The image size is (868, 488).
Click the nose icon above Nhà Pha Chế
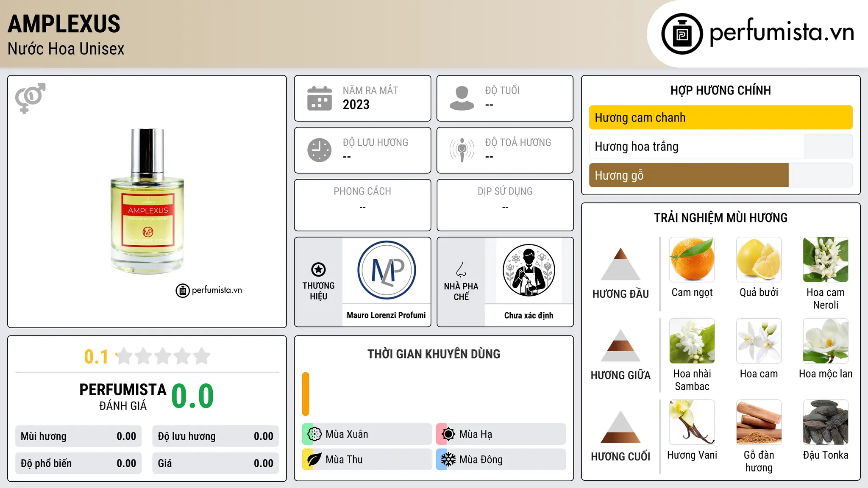click(461, 269)
